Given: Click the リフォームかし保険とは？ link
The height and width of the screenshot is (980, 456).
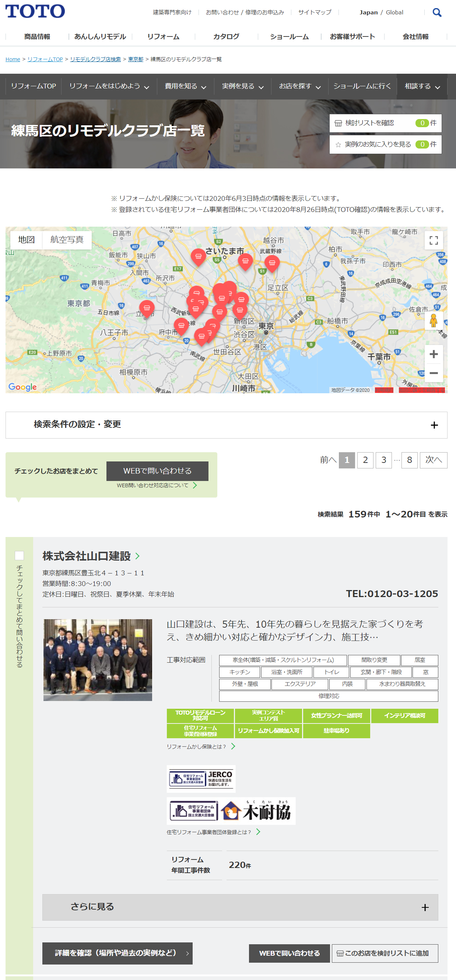Looking at the screenshot, I should pos(196,747).
